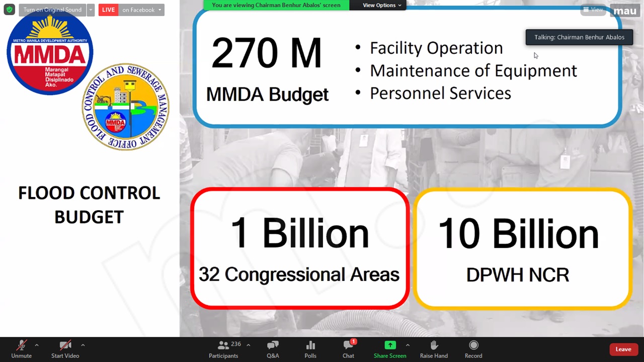Turn on Original Sound
The image size is (644, 362).
point(52,10)
